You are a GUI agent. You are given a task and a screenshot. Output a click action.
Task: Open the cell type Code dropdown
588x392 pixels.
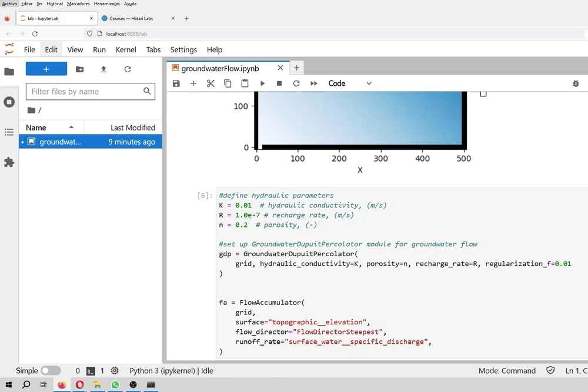click(350, 83)
